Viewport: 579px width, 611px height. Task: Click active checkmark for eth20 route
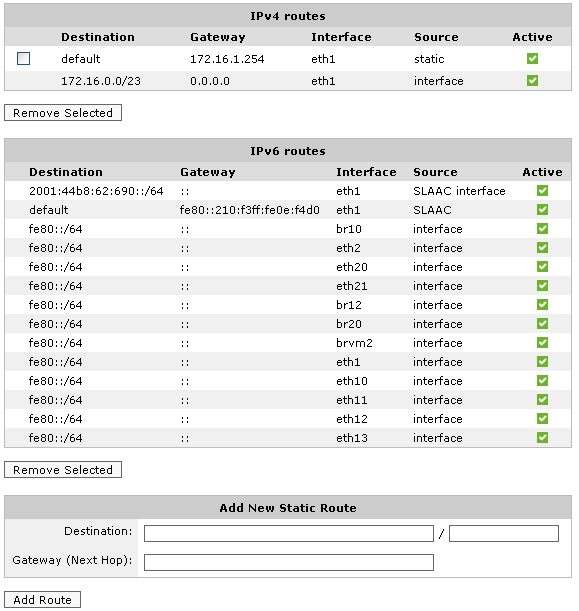click(x=542, y=267)
